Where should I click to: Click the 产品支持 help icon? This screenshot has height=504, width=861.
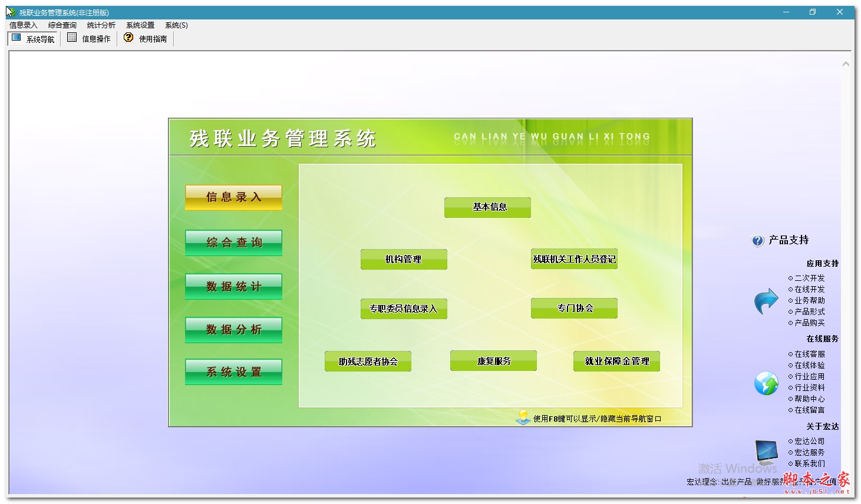click(756, 240)
